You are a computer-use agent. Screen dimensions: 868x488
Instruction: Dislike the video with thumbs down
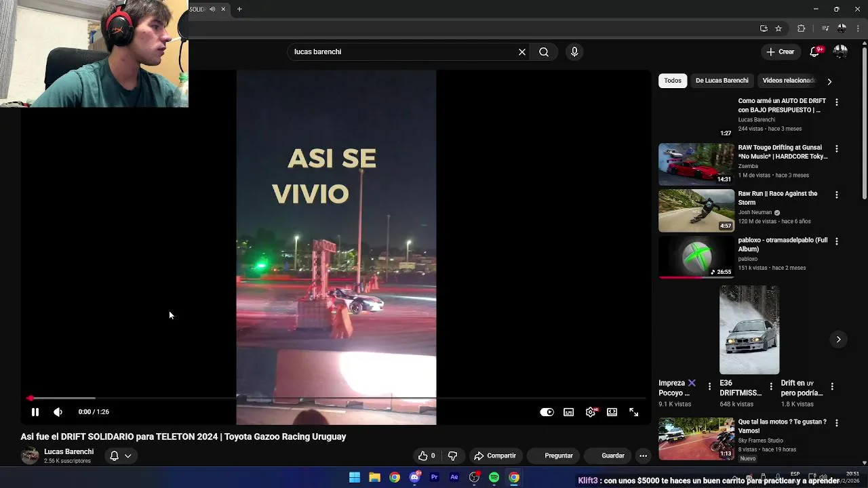pyautogui.click(x=453, y=456)
